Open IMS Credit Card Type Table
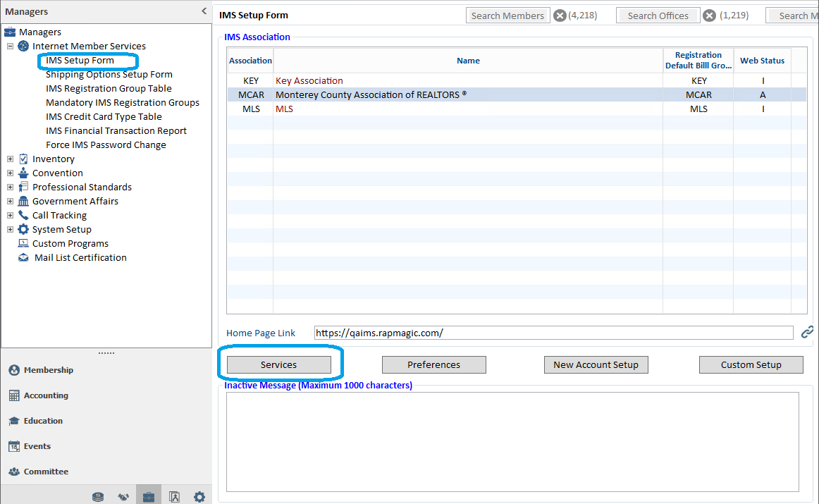819x504 pixels. tap(104, 116)
